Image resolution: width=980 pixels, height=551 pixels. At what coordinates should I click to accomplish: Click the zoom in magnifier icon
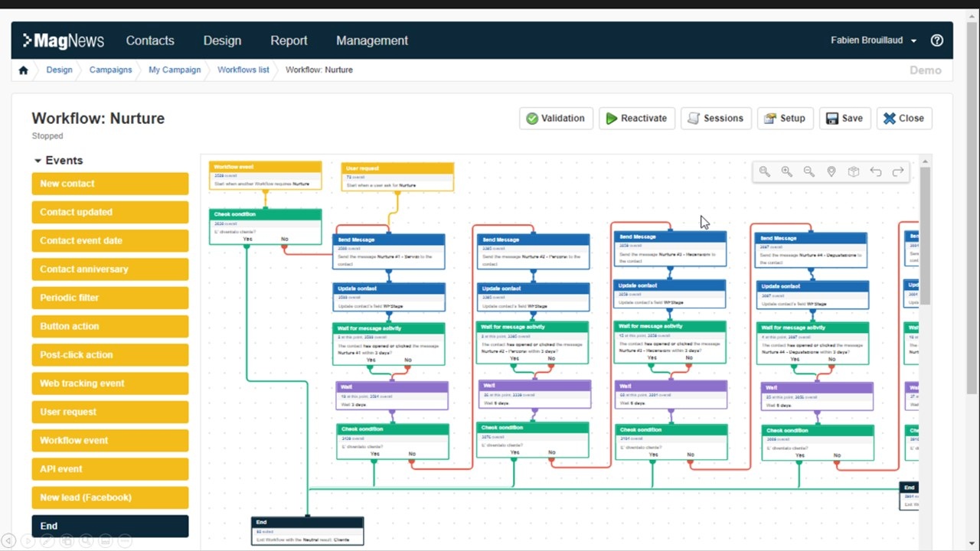pyautogui.click(x=786, y=171)
